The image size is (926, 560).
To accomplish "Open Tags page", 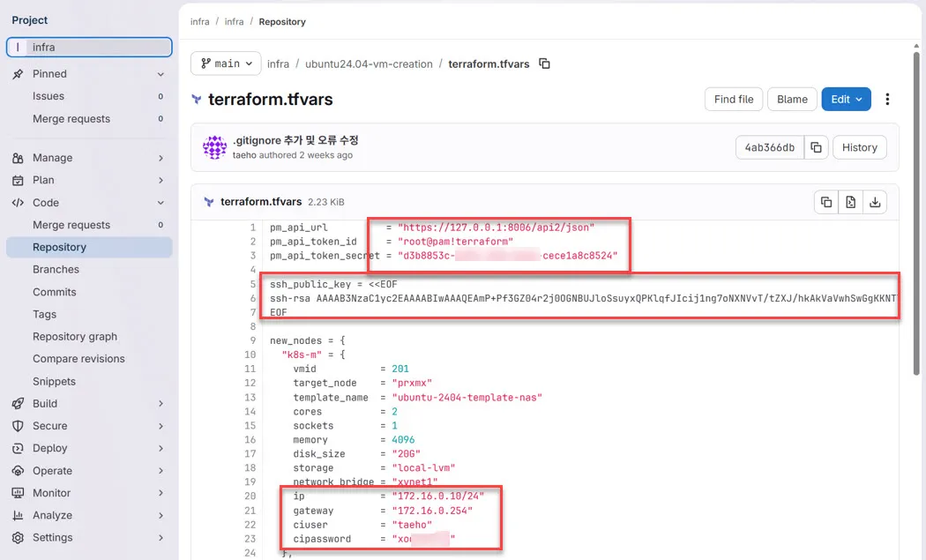I will 44,314.
